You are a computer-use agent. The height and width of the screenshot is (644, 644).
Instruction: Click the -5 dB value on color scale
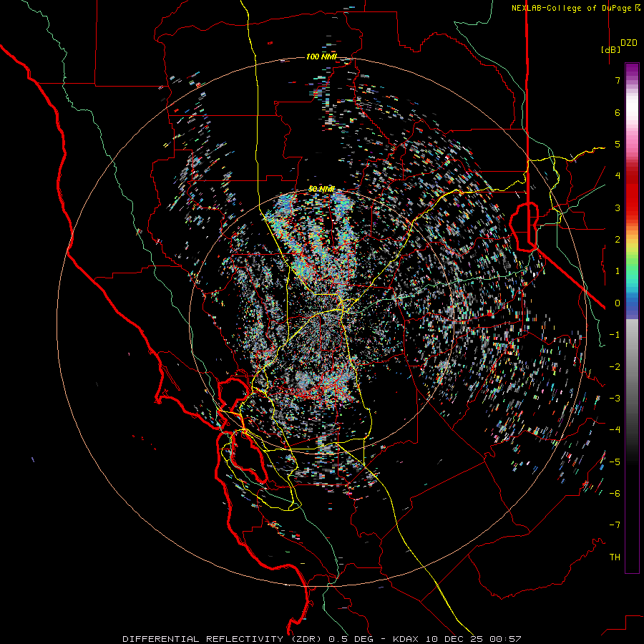[x=615, y=462]
